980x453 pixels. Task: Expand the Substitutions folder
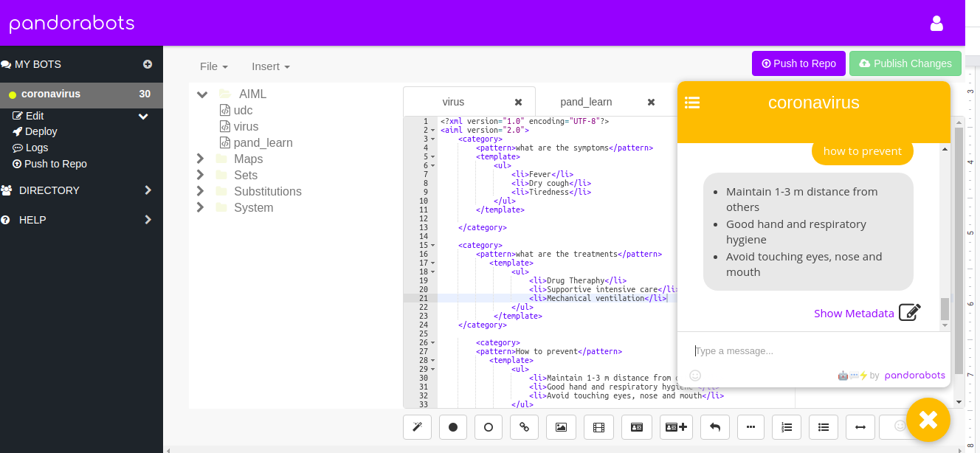200,191
